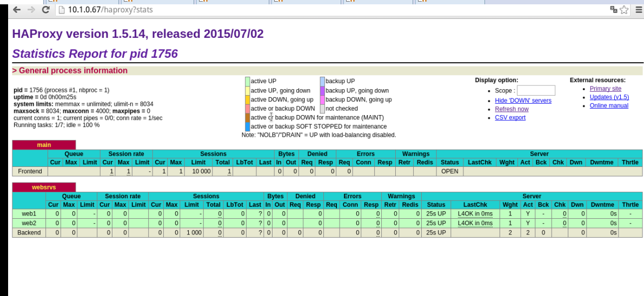The image size is (644, 296).
Task: Click the 'Display option:' label
Action: click(496, 80)
